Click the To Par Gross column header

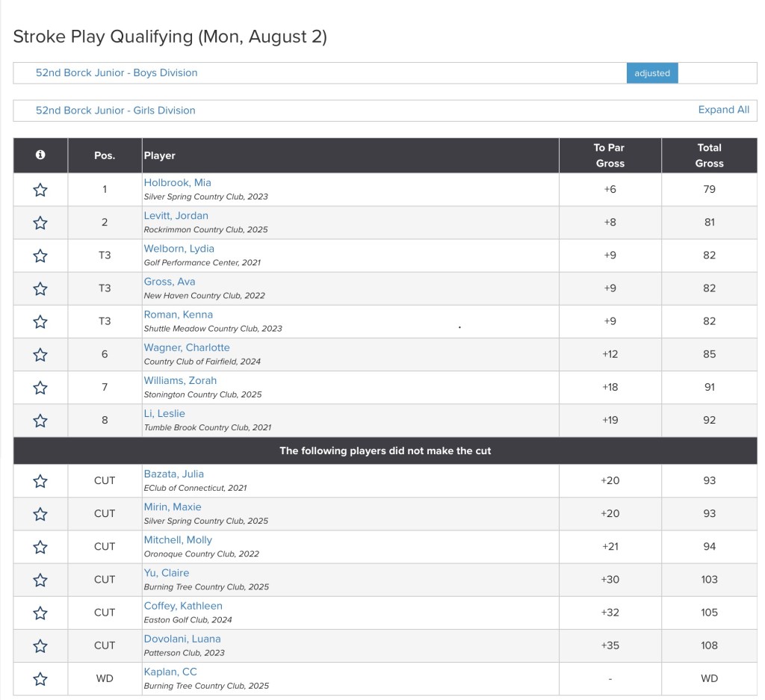pos(610,155)
